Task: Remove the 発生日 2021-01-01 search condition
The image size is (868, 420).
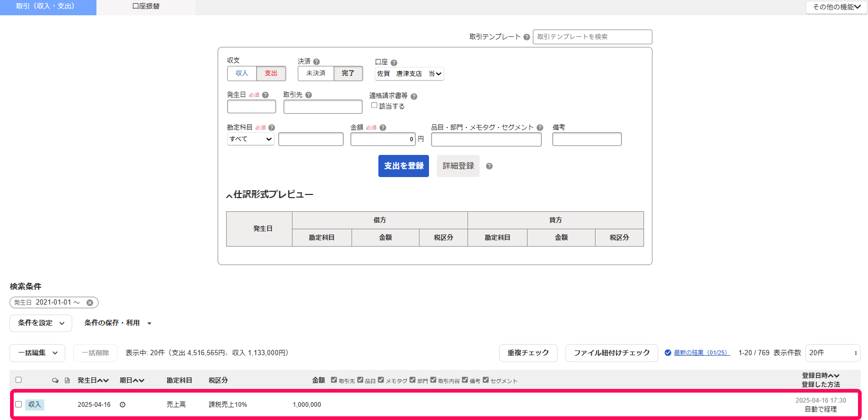Action: (x=90, y=302)
